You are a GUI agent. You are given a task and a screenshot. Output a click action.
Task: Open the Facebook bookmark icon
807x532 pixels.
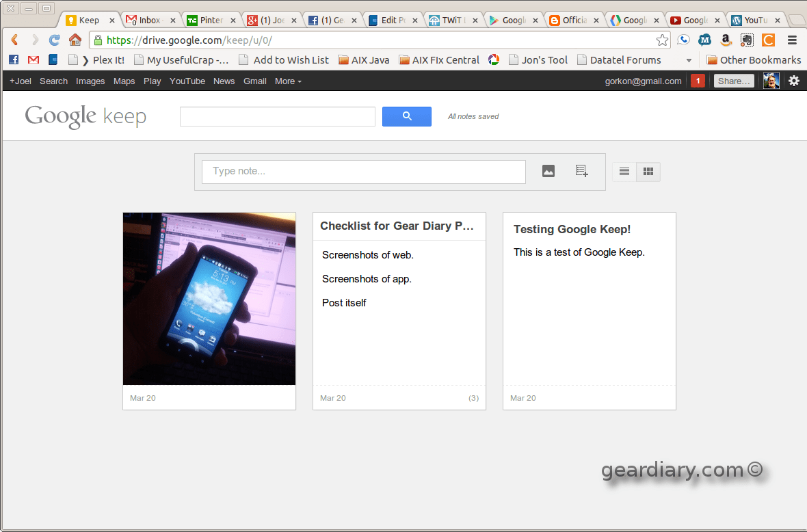pos(14,59)
